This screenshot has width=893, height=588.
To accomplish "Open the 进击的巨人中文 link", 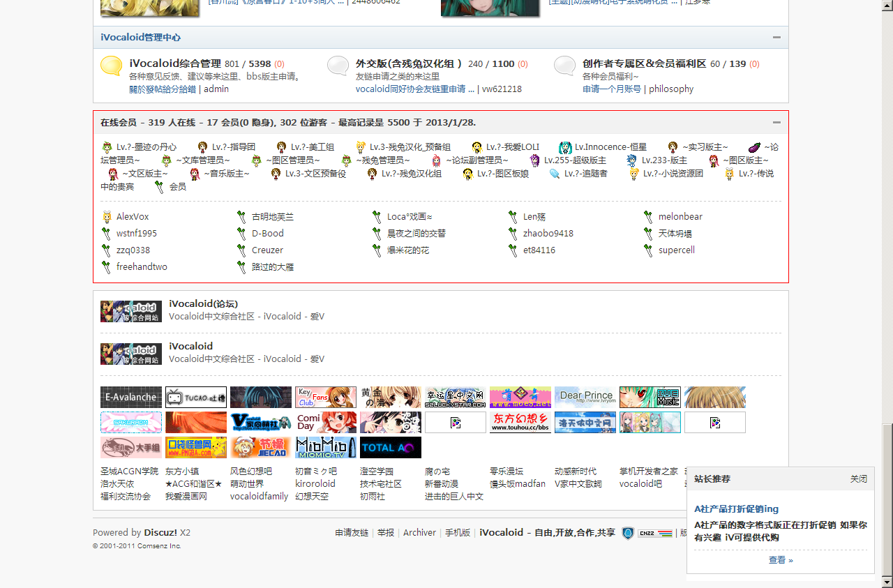I will tap(454, 497).
